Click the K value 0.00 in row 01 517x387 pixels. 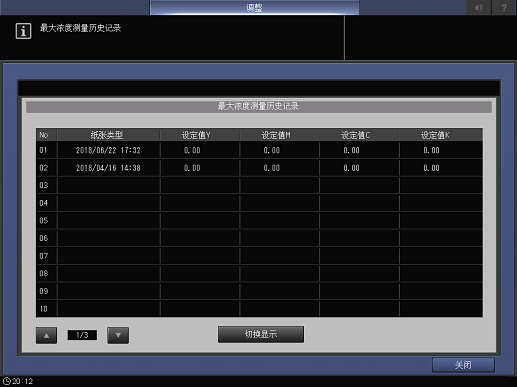(x=431, y=150)
